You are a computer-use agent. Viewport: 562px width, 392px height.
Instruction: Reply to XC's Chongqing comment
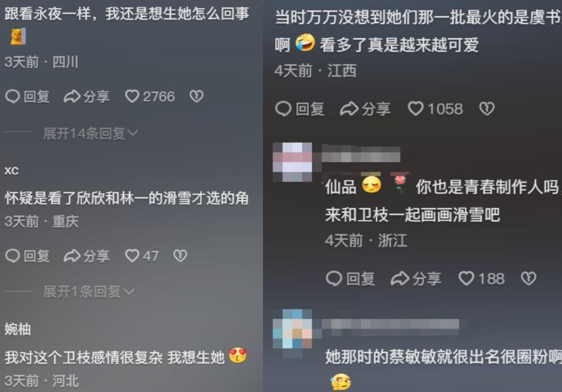point(27,256)
